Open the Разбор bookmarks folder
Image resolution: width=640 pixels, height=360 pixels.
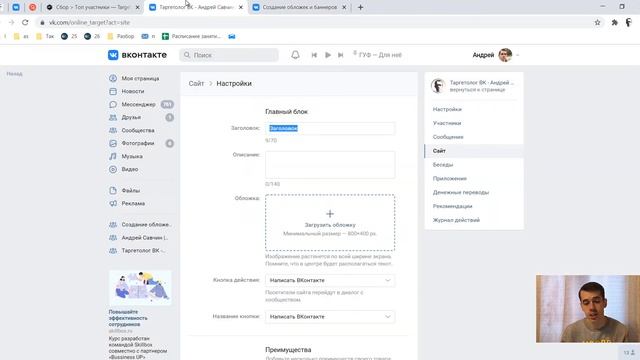pyautogui.click(x=121, y=36)
